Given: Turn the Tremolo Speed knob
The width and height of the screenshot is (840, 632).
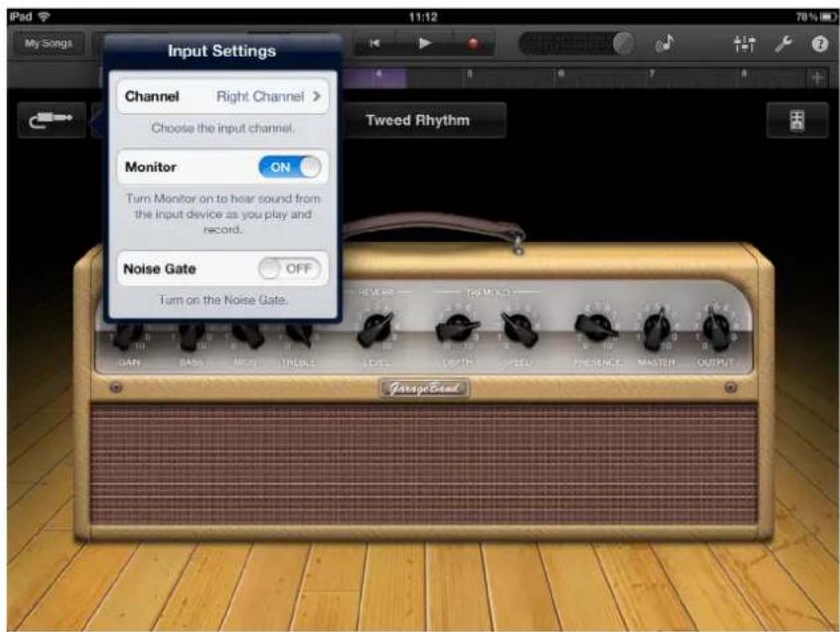Looking at the screenshot, I should click(518, 328).
